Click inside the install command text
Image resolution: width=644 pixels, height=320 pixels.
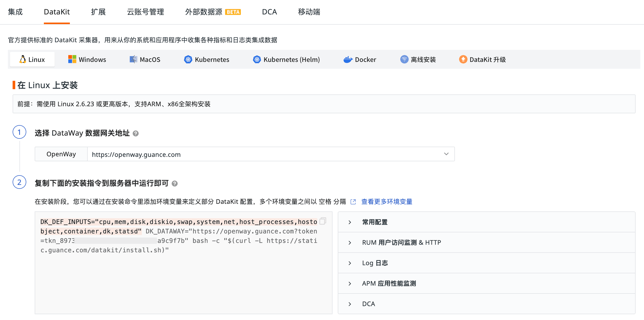(179, 236)
